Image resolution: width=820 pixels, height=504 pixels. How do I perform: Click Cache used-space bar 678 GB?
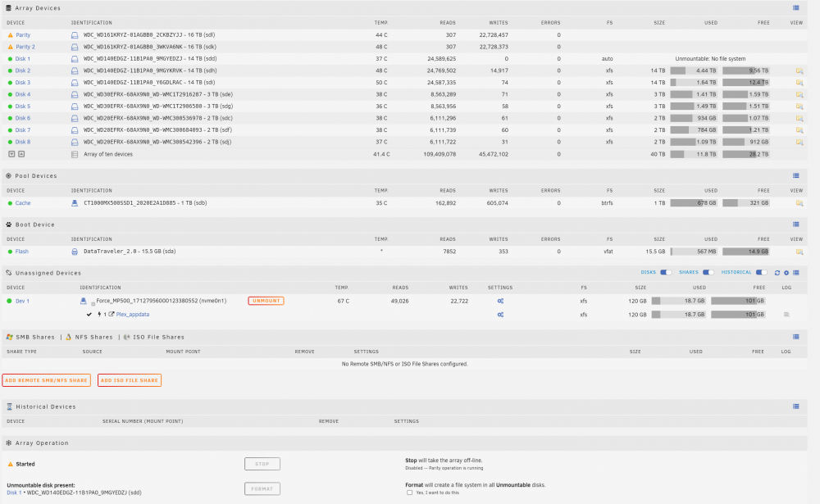(x=694, y=203)
